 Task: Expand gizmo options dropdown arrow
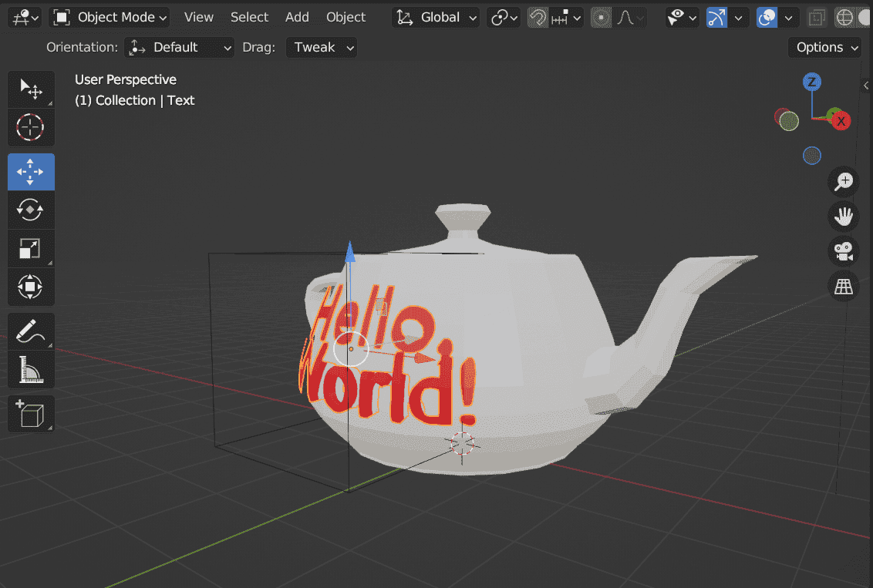pos(738,17)
